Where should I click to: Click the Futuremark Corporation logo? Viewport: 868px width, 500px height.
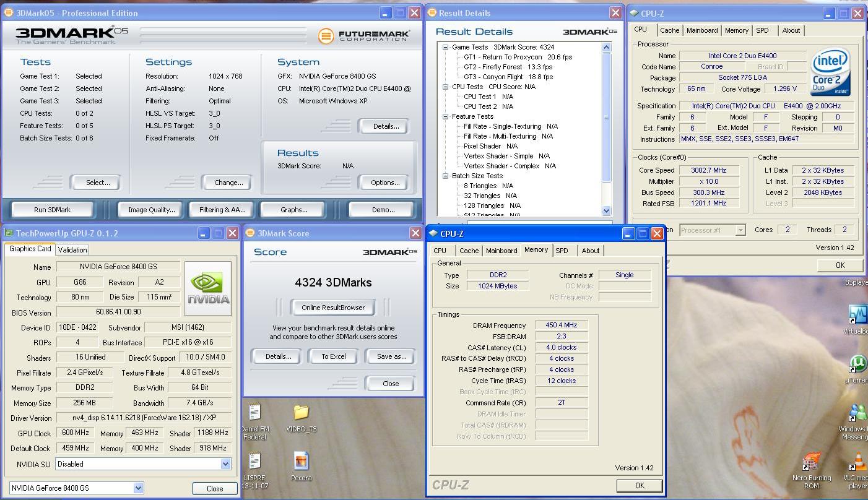363,36
